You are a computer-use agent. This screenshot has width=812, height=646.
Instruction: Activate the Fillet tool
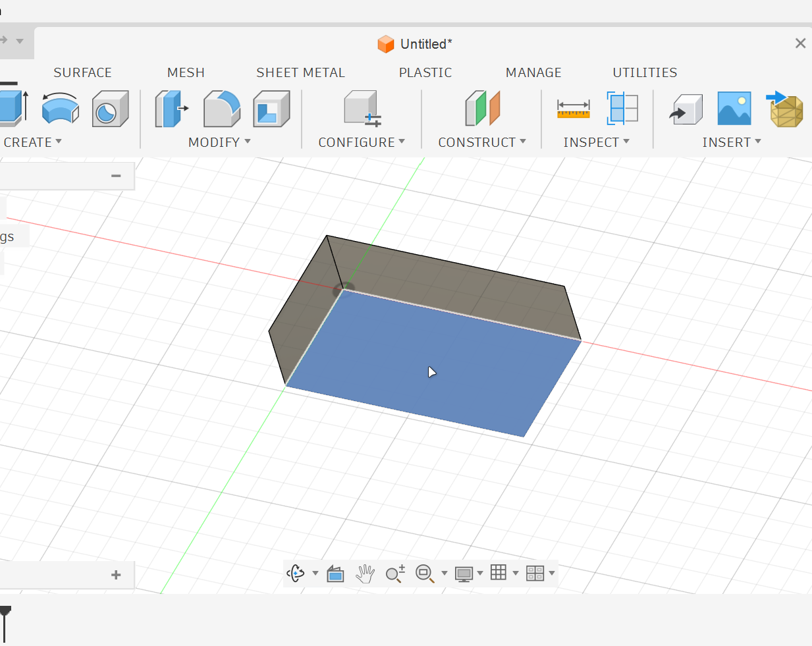tap(222, 109)
